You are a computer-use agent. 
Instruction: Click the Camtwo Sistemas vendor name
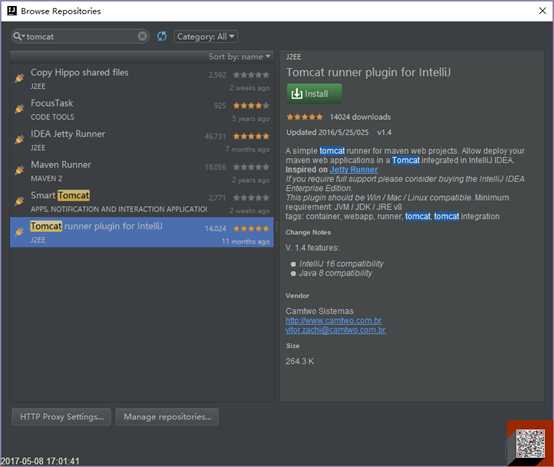click(x=319, y=311)
